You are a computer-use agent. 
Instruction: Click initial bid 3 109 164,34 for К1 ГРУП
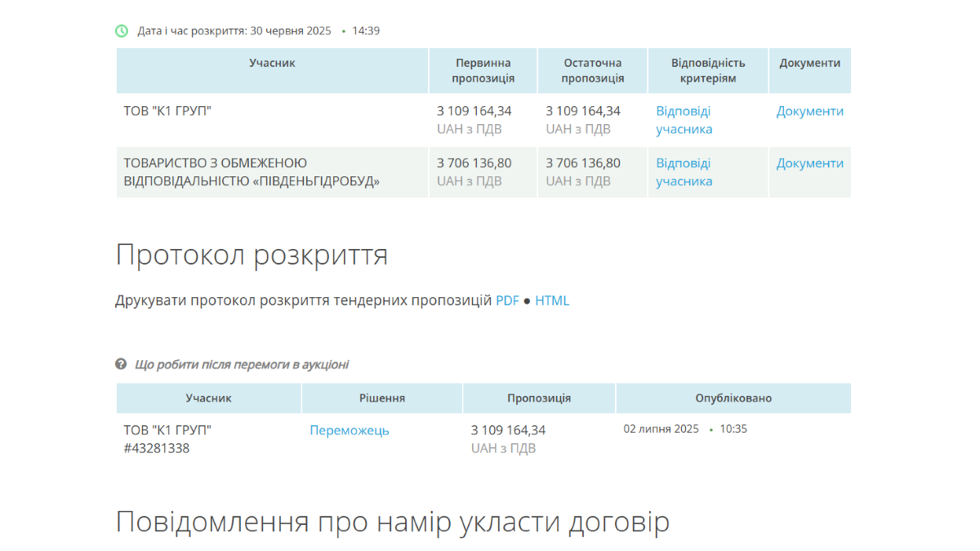(x=474, y=111)
